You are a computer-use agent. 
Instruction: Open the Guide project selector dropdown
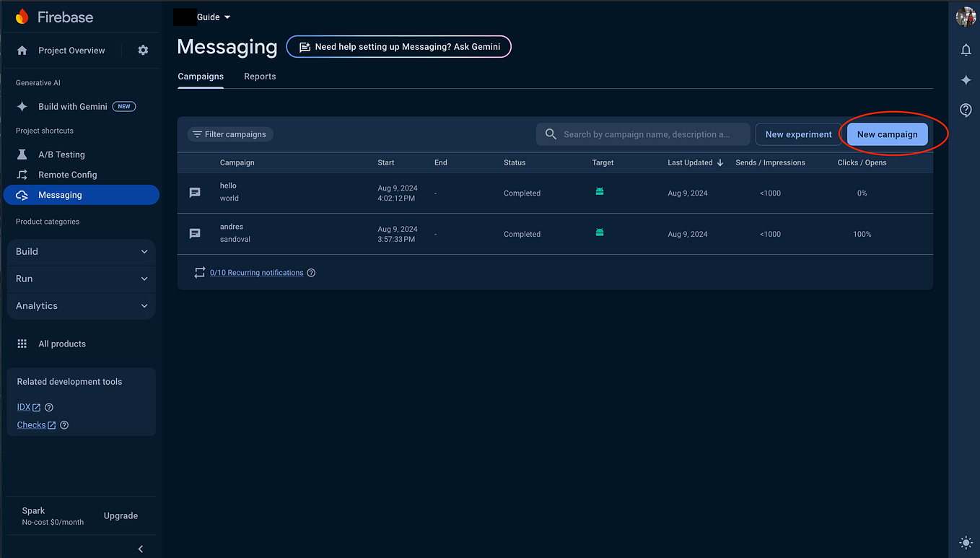[x=213, y=17]
